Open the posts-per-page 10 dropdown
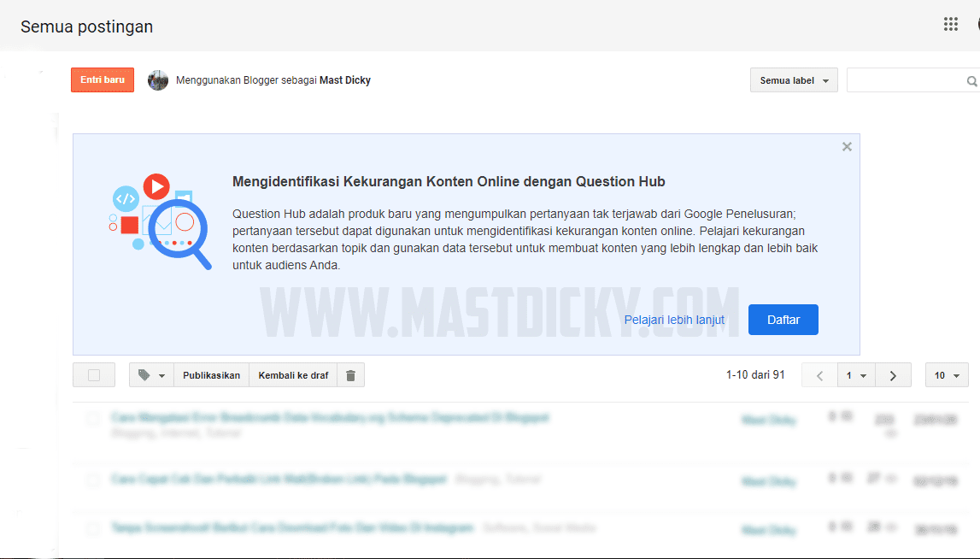This screenshot has width=980, height=559. pos(947,375)
